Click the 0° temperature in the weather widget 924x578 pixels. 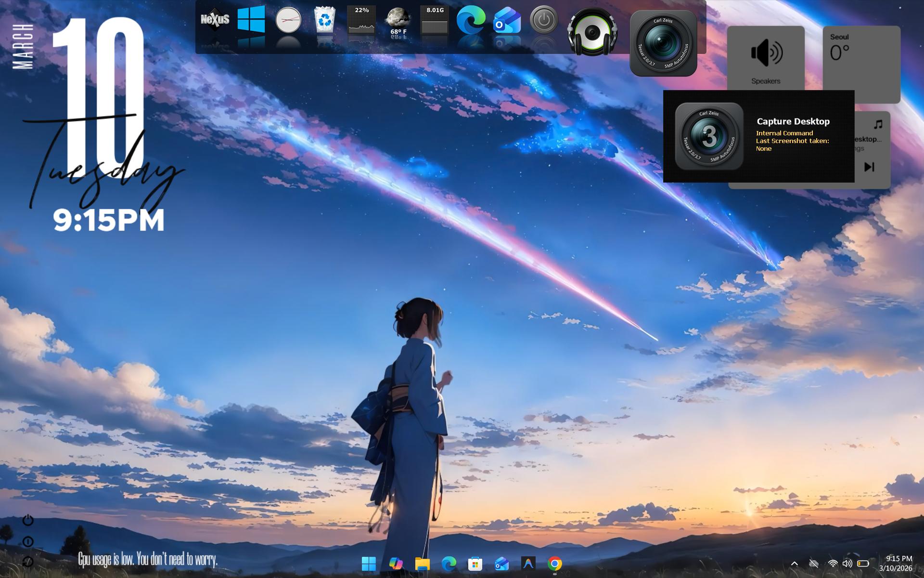pyautogui.click(x=840, y=53)
